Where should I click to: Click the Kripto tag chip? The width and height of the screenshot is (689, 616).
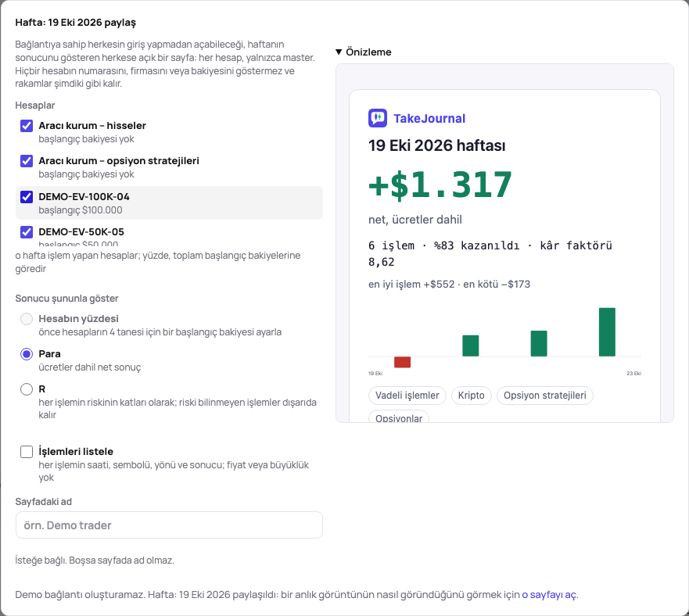471,396
